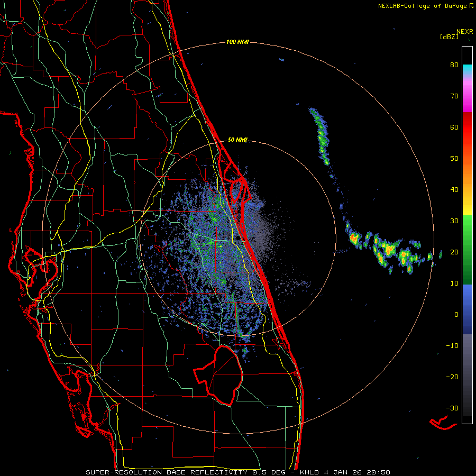Click the 50 value on the dBZ scale
The image size is (476, 476).
pyautogui.click(x=454, y=159)
